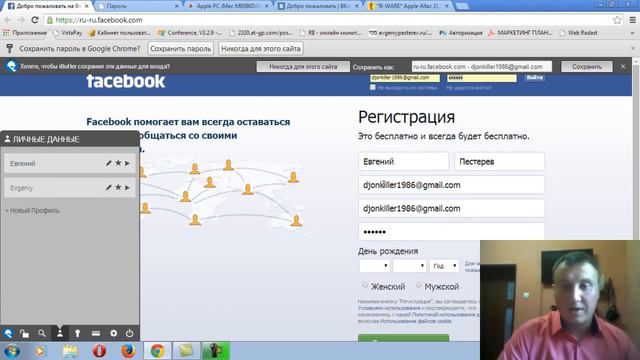Launch Firefox from the taskbar
640x360 pixels.
tap(128, 351)
